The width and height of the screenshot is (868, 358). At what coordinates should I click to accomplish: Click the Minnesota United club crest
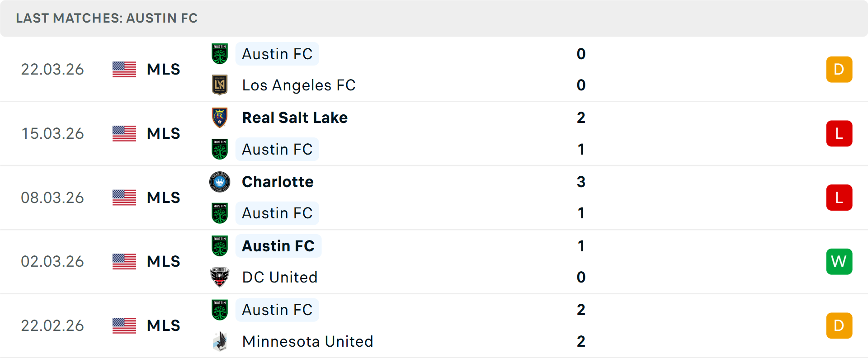220,341
